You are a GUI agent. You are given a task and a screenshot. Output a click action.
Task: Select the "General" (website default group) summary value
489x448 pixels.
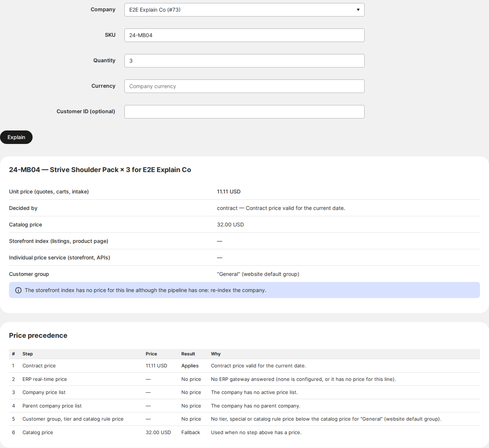tap(258, 274)
